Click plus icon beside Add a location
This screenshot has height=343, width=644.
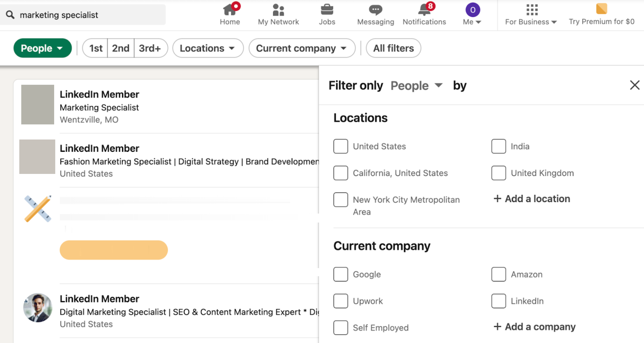coord(497,199)
